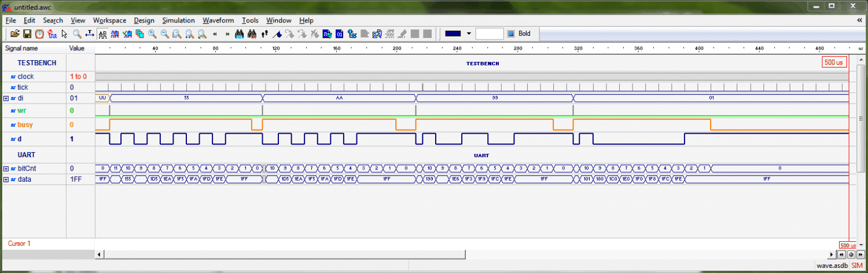This screenshot has height=273, width=868.
Task: Click the dark blue color swatch
Action: (x=453, y=34)
